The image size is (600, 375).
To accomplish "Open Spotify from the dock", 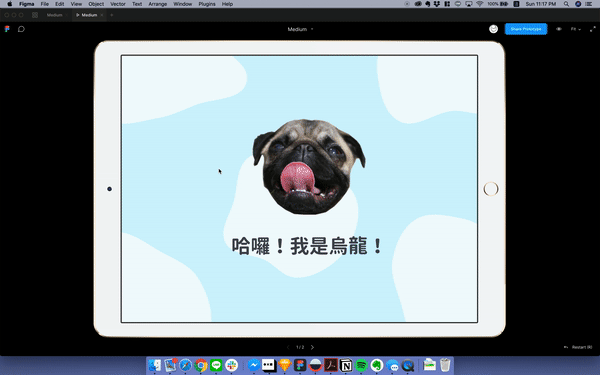I will pos(361,365).
